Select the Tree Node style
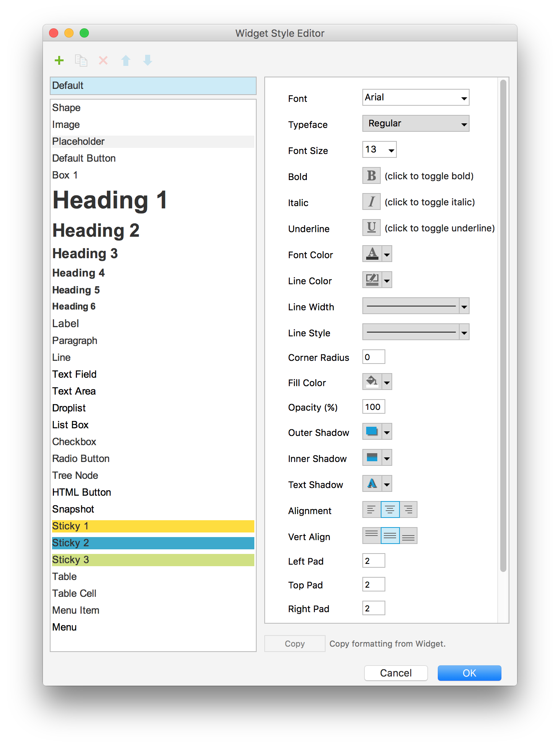 (153, 475)
